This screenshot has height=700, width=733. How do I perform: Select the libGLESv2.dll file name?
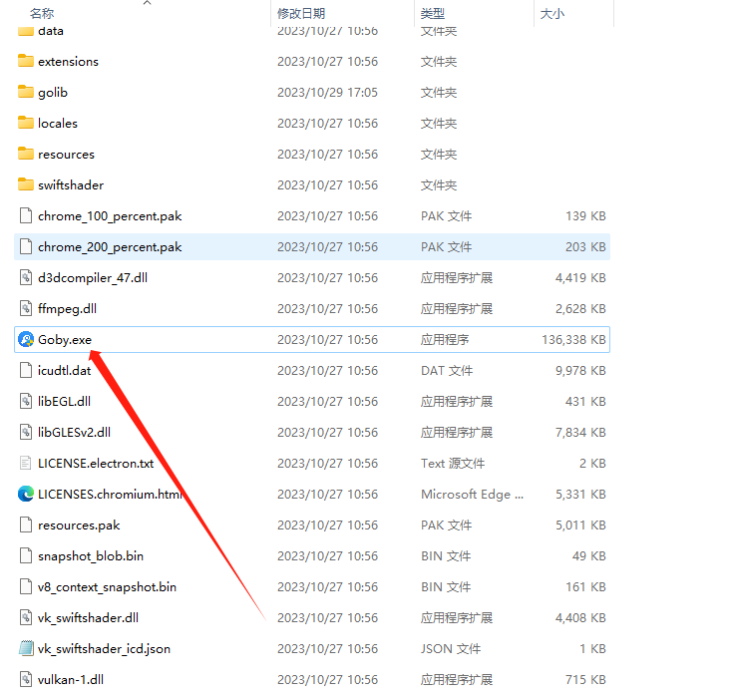(x=75, y=432)
